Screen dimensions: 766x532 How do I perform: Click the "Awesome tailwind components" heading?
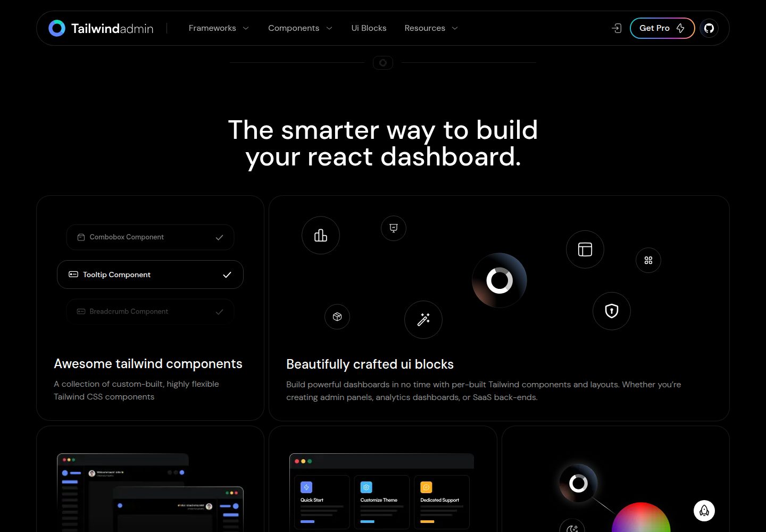coord(148,364)
